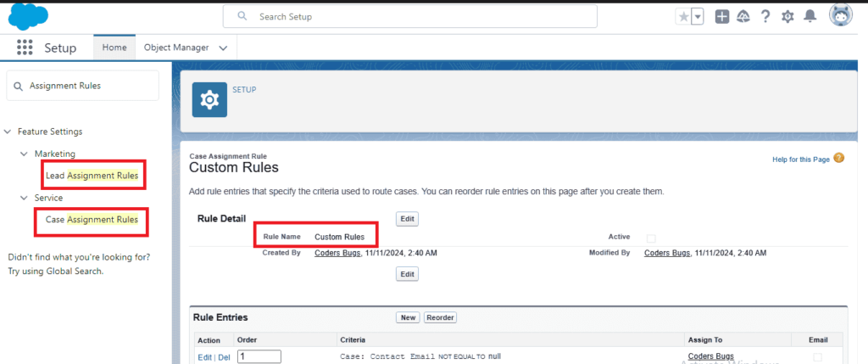This screenshot has height=364, width=868.
Task: Open the Object Manager tab
Action: (x=176, y=48)
